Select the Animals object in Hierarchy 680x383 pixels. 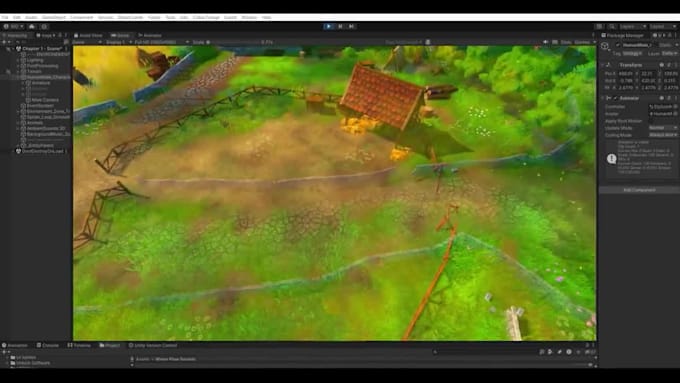35,123
